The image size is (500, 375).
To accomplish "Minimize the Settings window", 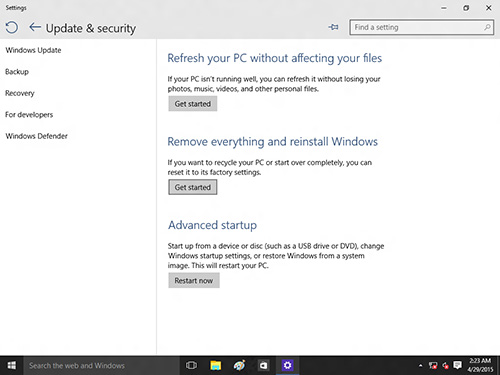I will [444, 8].
